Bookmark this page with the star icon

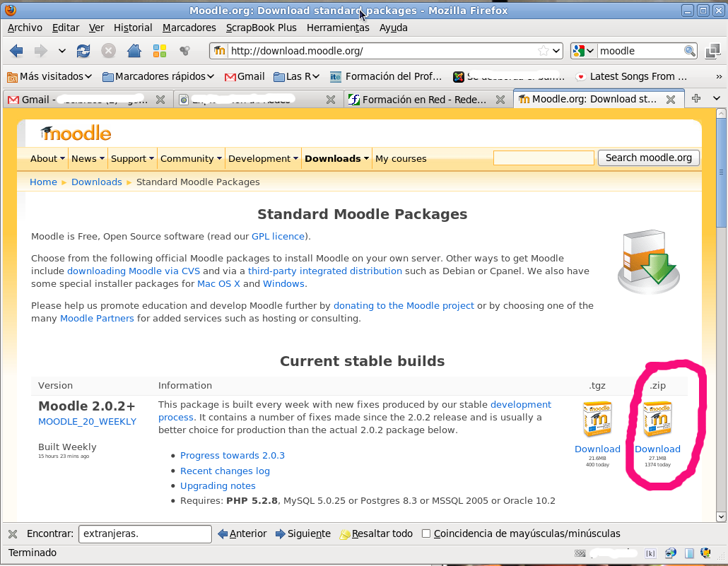point(543,51)
